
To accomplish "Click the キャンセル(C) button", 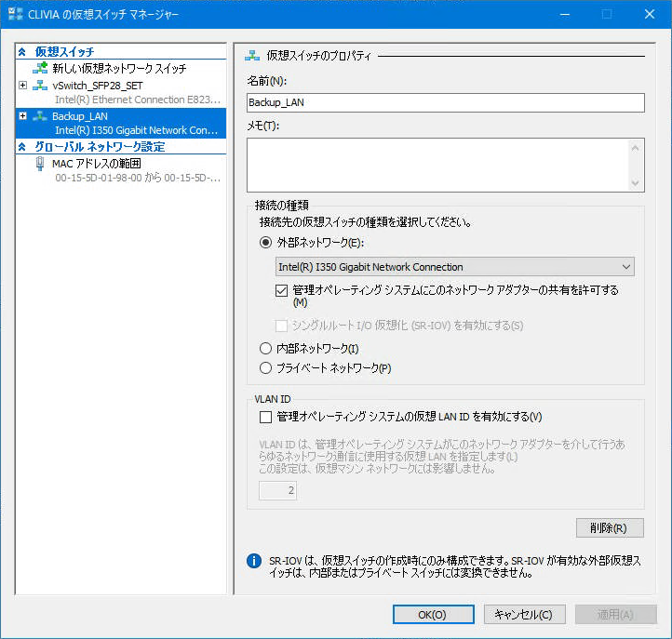I will (525, 615).
